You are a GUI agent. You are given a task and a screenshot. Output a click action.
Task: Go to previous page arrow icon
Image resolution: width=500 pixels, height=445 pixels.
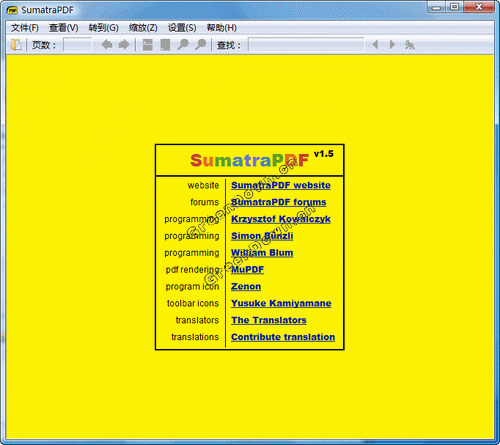click(106, 45)
